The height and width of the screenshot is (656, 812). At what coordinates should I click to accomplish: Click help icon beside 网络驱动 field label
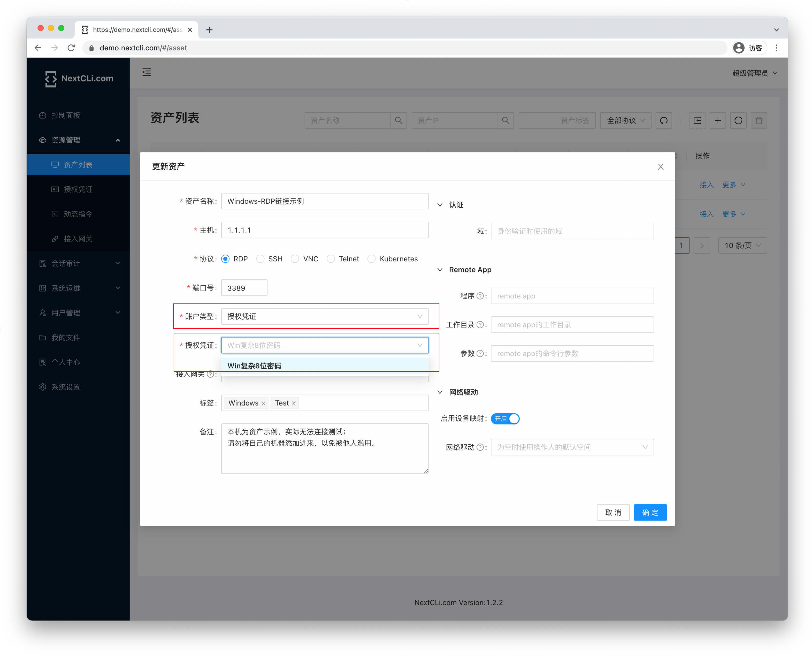480,447
